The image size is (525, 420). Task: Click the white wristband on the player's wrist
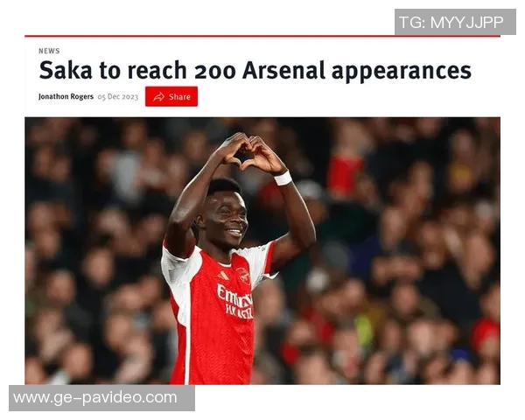(x=283, y=178)
